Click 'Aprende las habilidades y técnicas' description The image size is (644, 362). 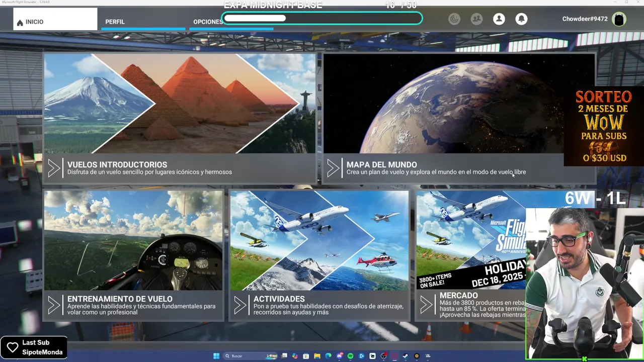click(141, 309)
